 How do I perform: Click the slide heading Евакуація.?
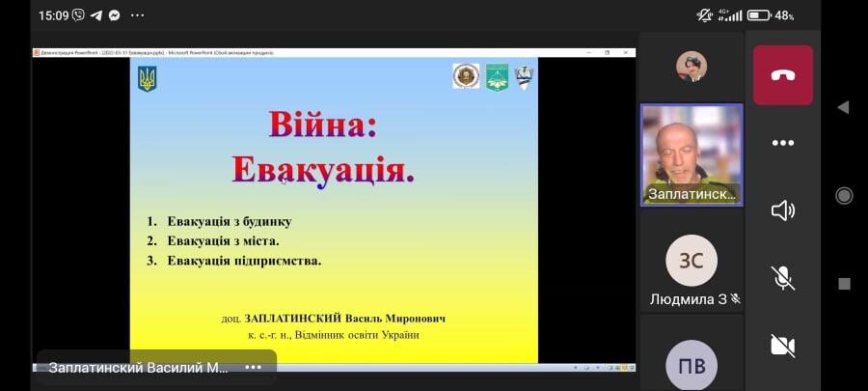pos(323,169)
